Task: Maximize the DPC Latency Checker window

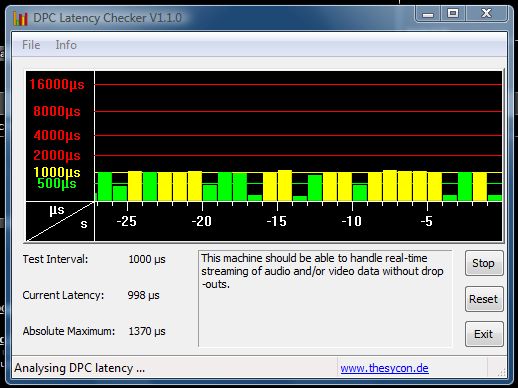Action: [453, 14]
